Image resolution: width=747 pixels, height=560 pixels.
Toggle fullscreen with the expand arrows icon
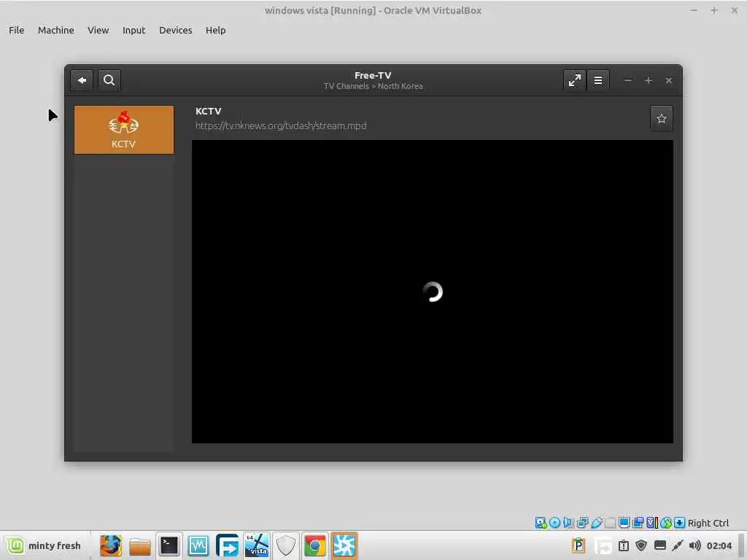pos(575,80)
